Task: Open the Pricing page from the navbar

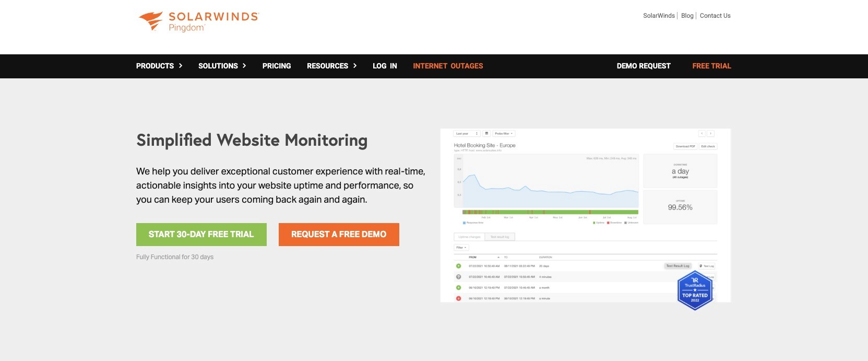Action: [x=277, y=66]
